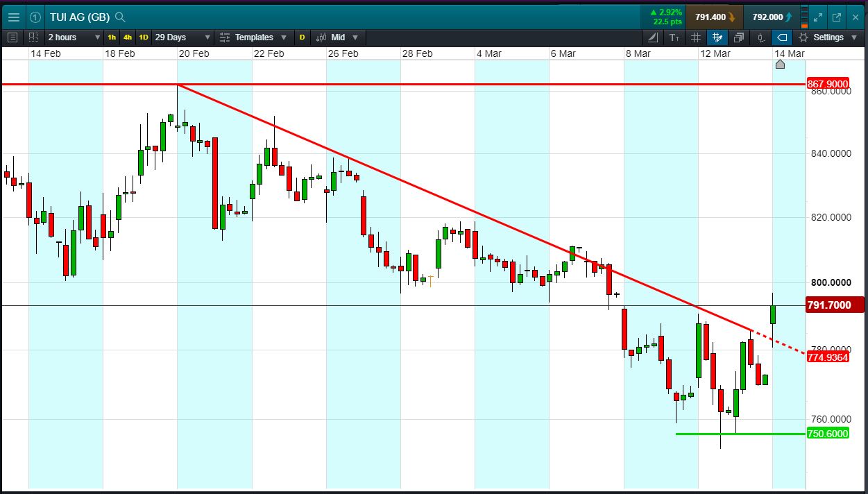Pop out chart into new window
This screenshot has height=494, width=868.
click(836, 17)
